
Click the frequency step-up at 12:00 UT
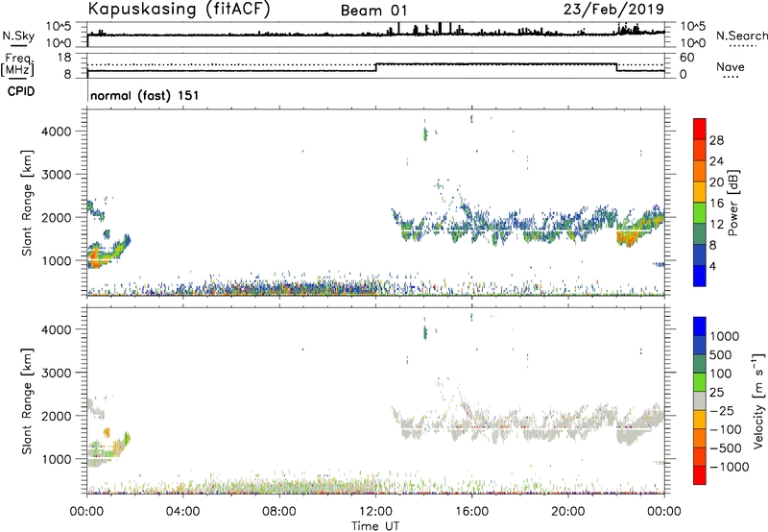pyautogui.click(x=375, y=67)
